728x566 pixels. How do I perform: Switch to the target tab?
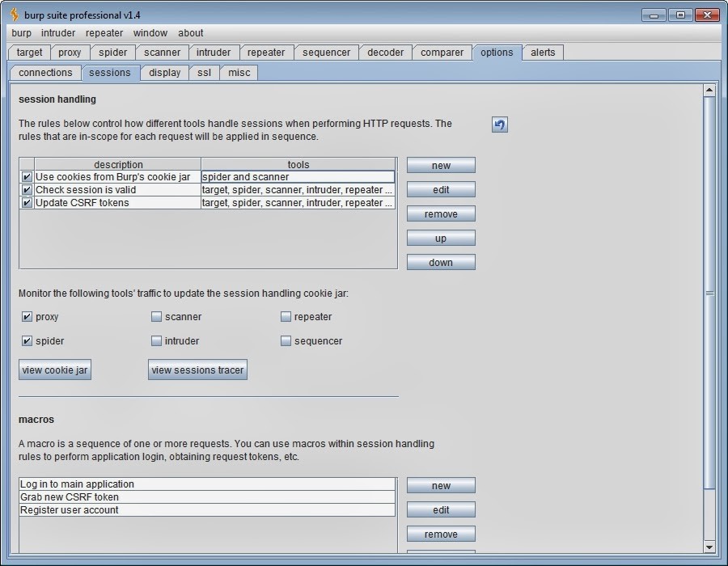point(29,53)
